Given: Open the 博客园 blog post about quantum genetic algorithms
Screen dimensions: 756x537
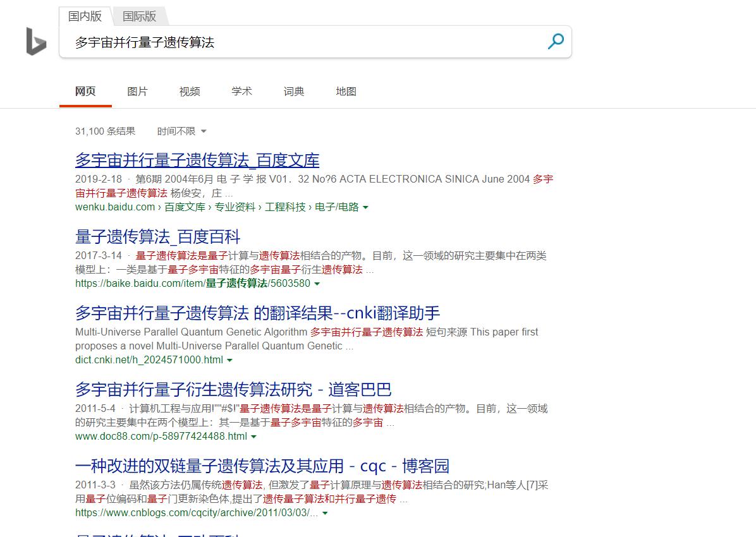Looking at the screenshot, I should [x=262, y=466].
